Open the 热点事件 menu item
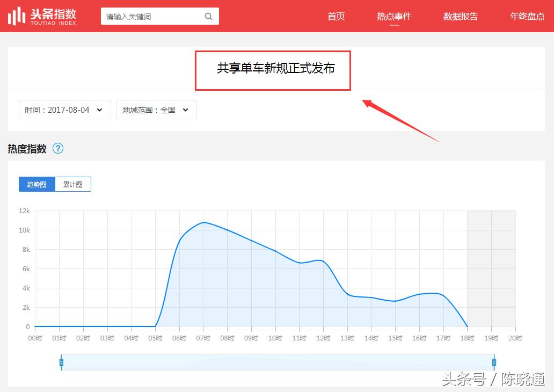Image resolution: width=554 pixels, height=392 pixels. [394, 16]
